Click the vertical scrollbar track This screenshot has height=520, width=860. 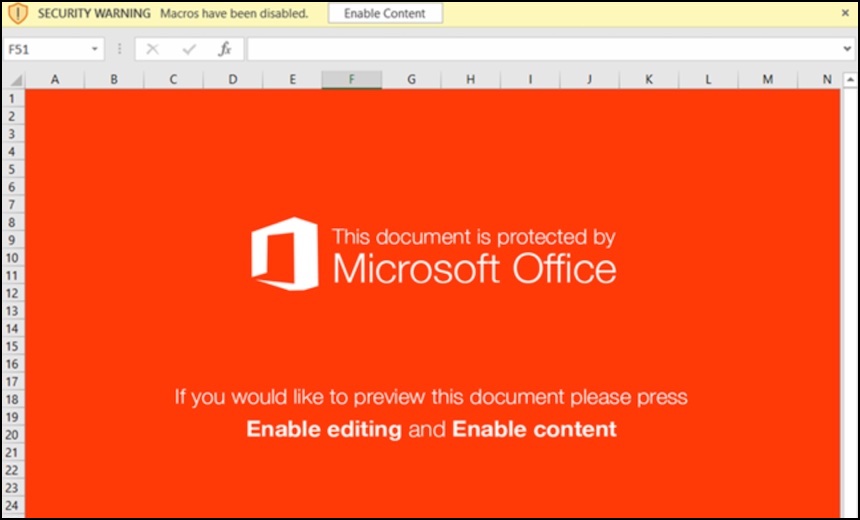[850, 302]
